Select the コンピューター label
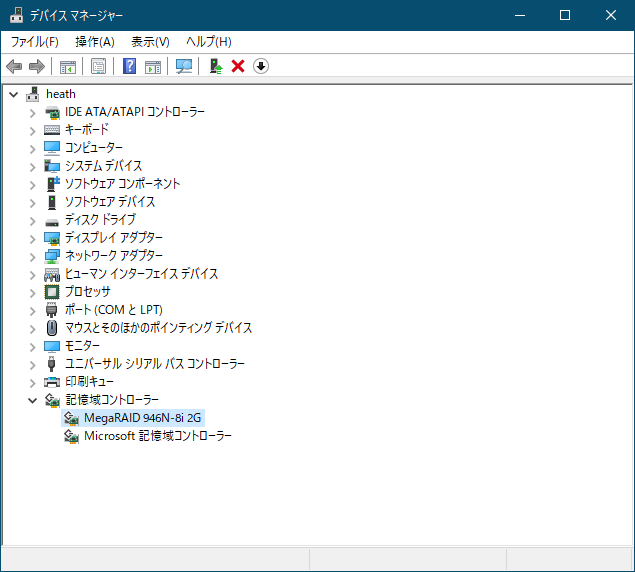The image size is (635, 572). click(94, 148)
